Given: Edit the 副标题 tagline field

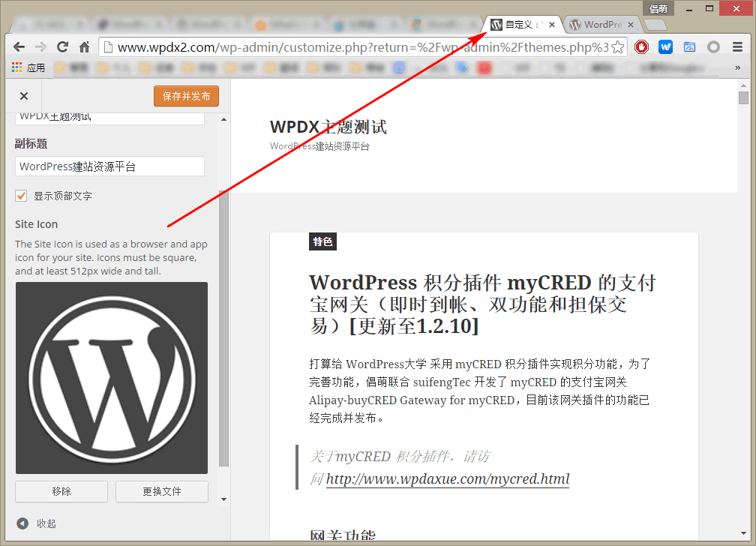Looking at the screenshot, I should click(110, 166).
